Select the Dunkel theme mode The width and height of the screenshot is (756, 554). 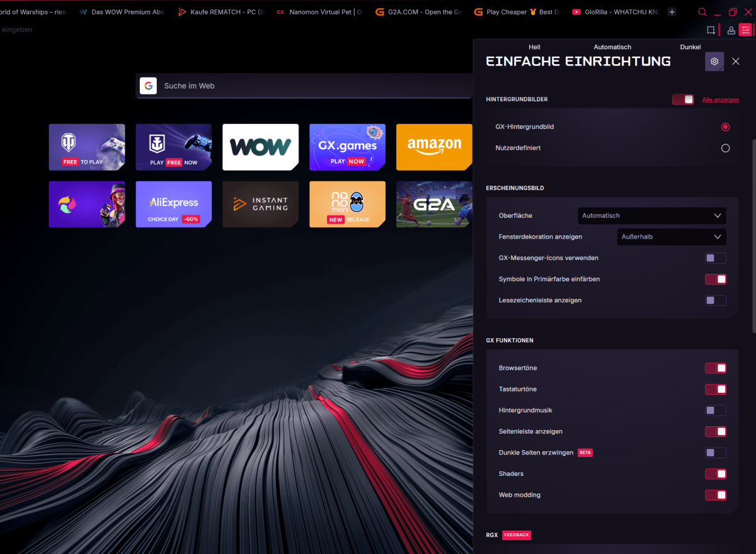pyautogui.click(x=690, y=47)
